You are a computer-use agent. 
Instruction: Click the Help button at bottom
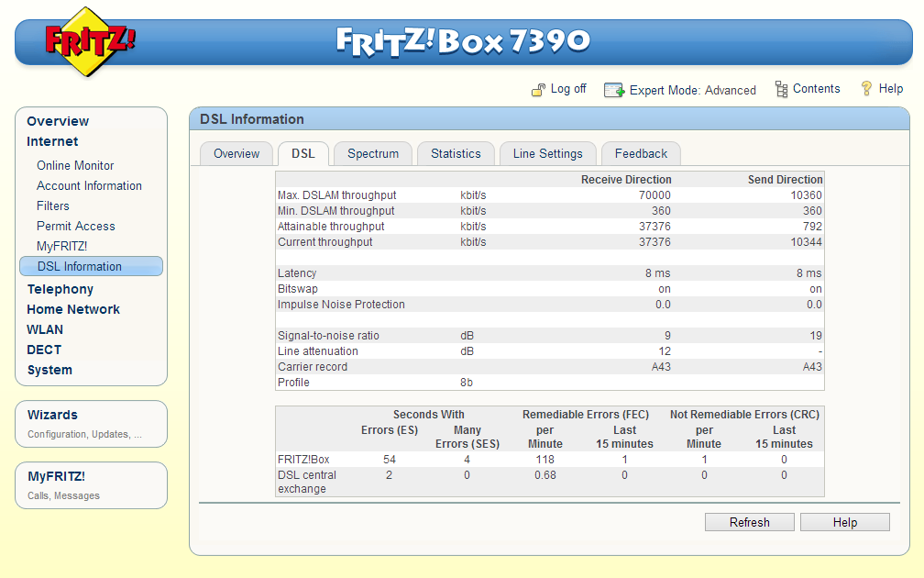[x=845, y=522]
